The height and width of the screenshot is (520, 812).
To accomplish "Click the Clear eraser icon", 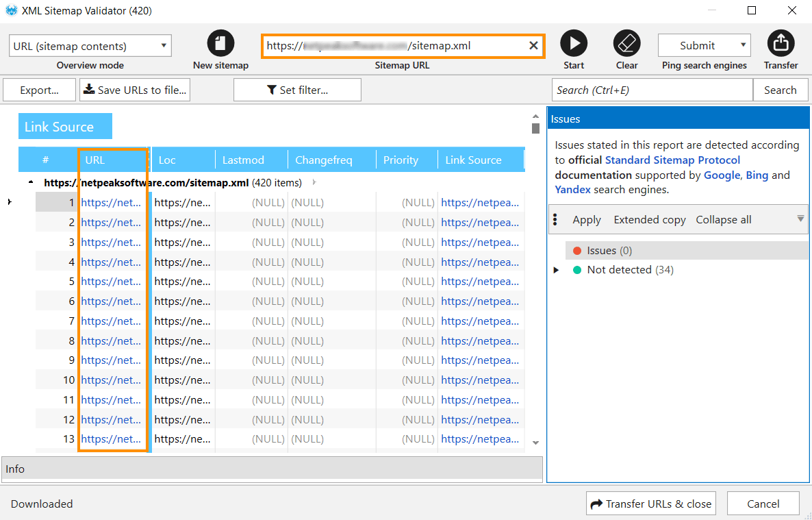I will (x=626, y=43).
